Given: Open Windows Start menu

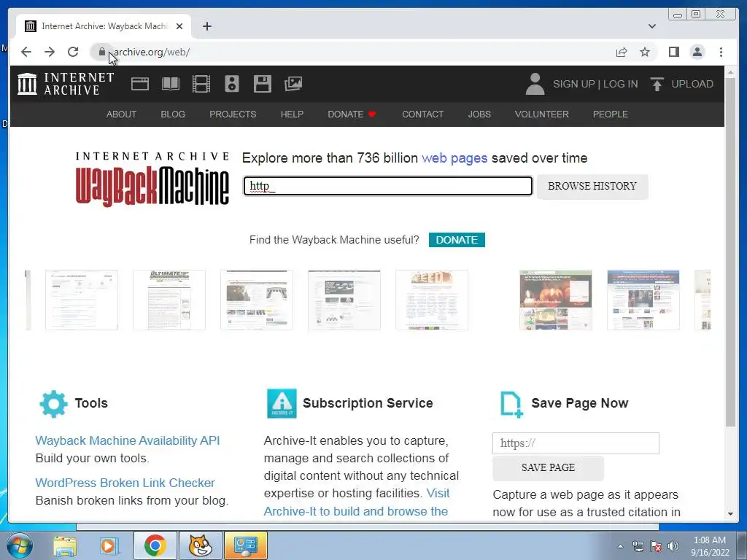Looking at the screenshot, I should pyautogui.click(x=20, y=545).
